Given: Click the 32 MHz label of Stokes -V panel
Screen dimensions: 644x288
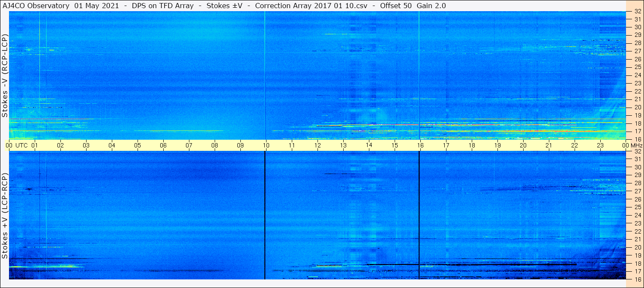Looking at the screenshot, I should tap(637, 12).
